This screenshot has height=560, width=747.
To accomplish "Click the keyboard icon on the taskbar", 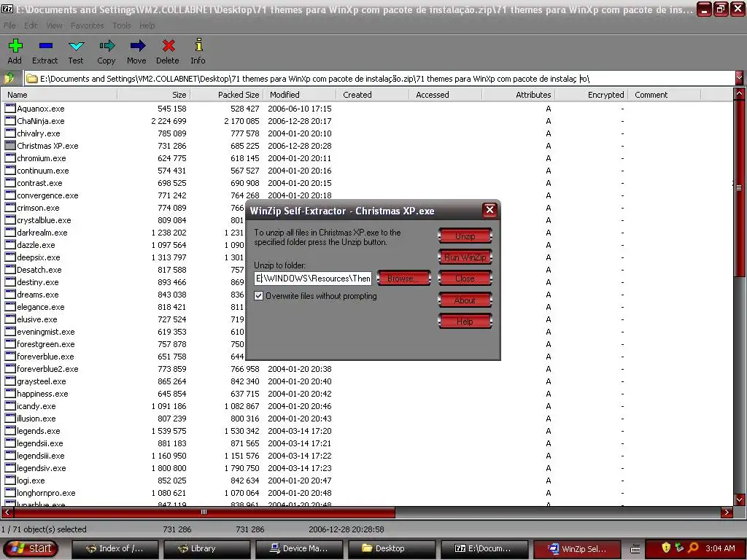I will click(635, 548).
